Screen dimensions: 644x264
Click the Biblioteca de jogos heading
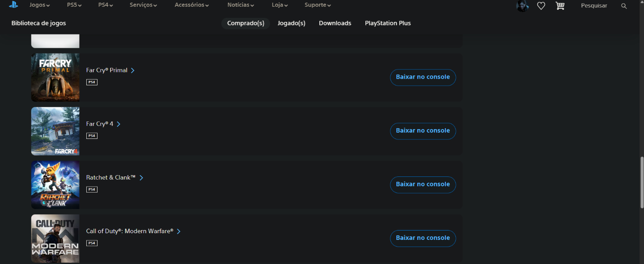coord(38,23)
